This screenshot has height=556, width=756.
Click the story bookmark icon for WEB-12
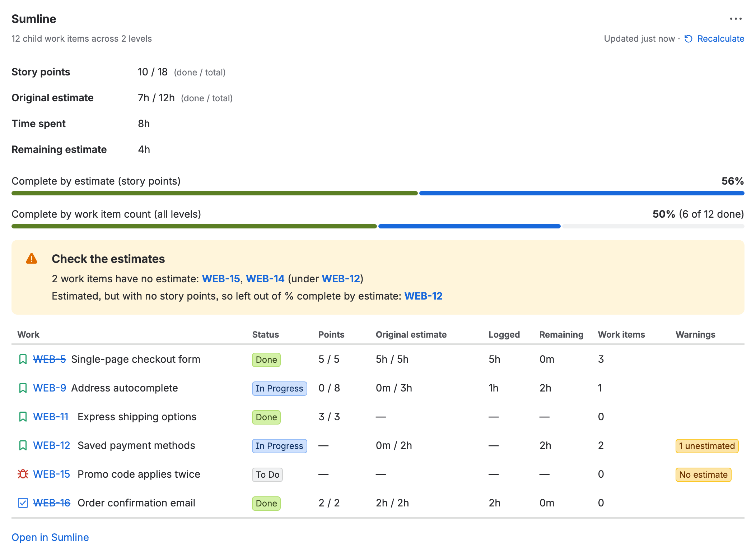pos(23,445)
